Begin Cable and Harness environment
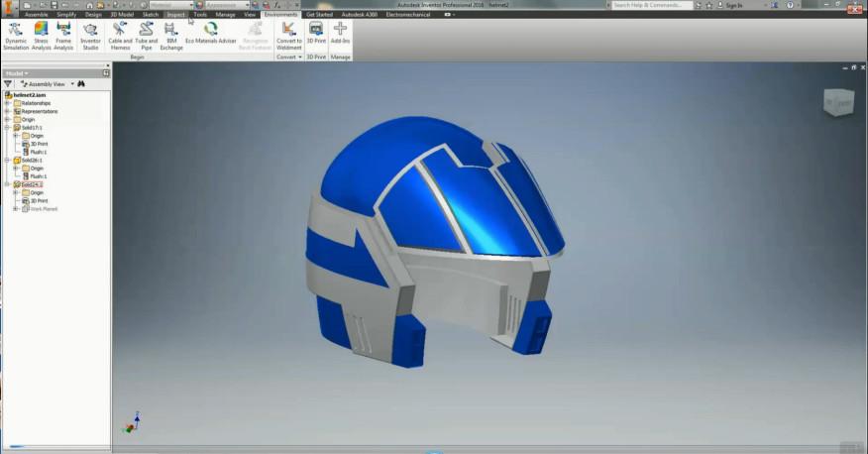 tap(120, 36)
